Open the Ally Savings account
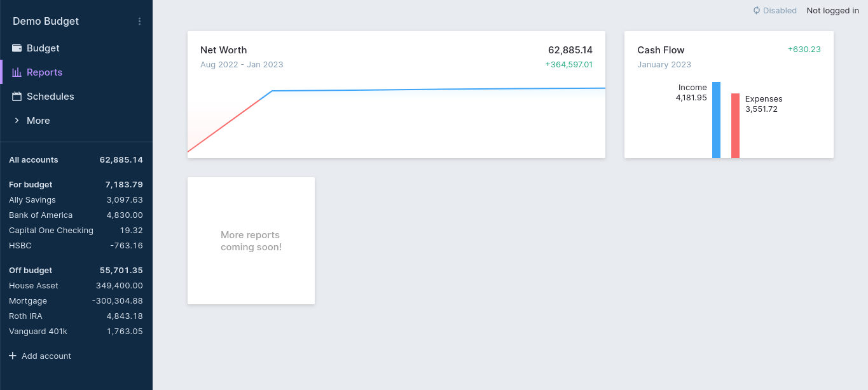This screenshot has width=868, height=390. pyautogui.click(x=32, y=200)
